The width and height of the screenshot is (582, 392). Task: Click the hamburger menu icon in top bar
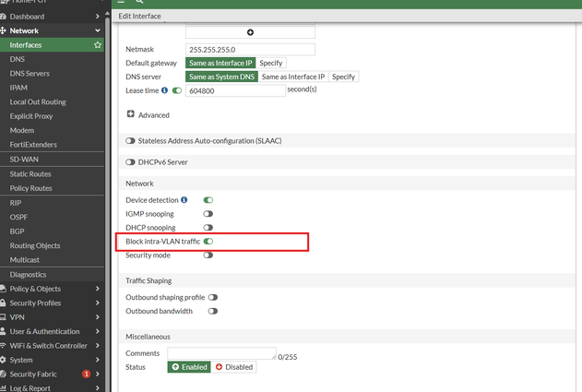(121, 2)
